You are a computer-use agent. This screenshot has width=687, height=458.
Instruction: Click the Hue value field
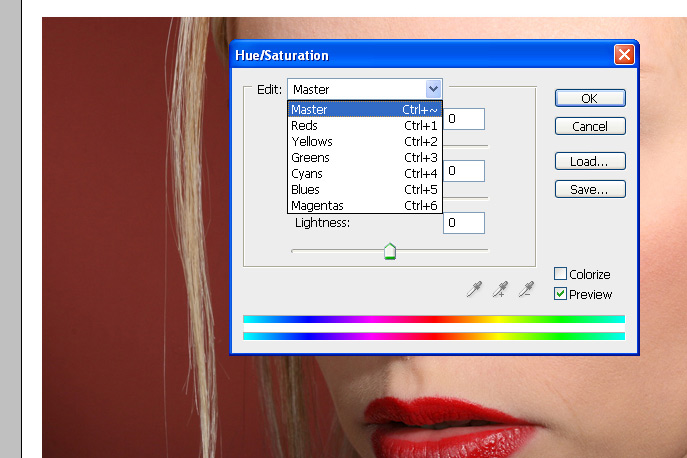click(x=464, y=119)
